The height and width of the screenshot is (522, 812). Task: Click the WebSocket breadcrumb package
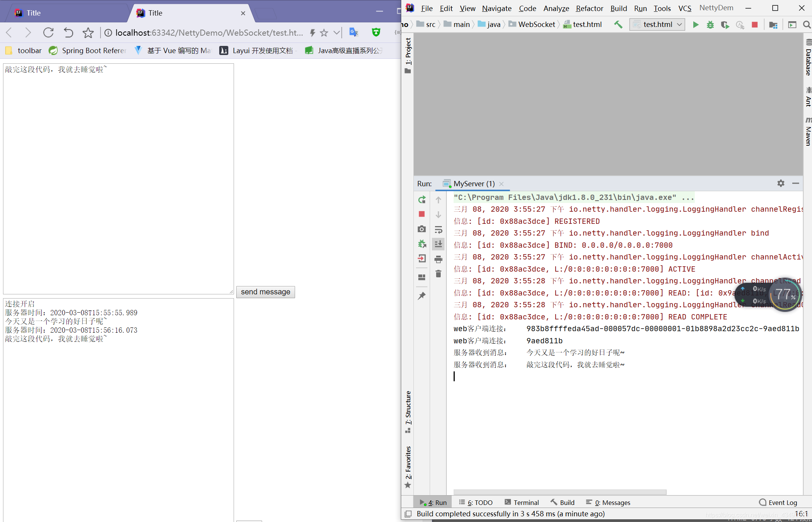point(532,24)
